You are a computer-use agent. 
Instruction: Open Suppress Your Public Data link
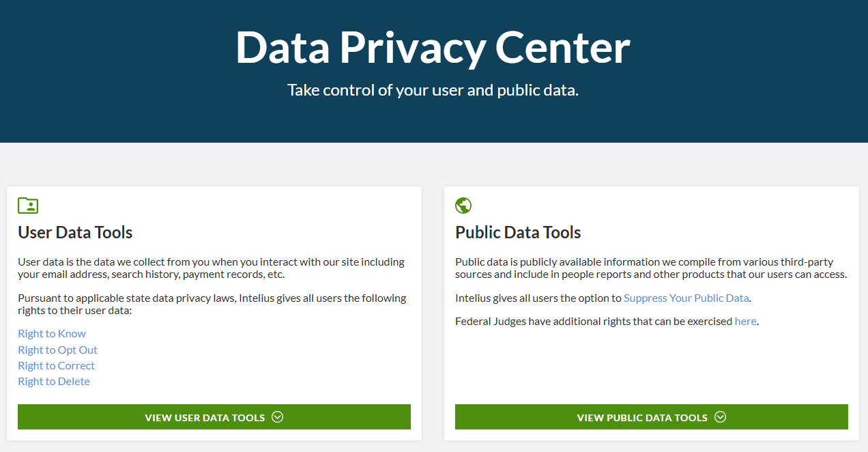click(x=686, y=298)
